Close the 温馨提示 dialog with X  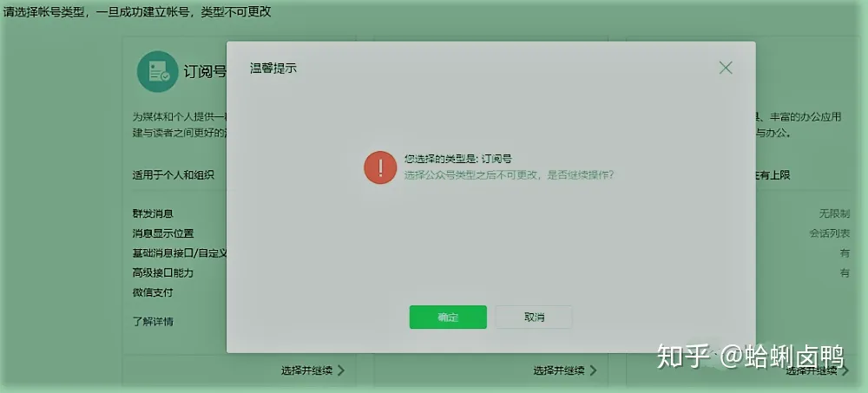point(726,68)
